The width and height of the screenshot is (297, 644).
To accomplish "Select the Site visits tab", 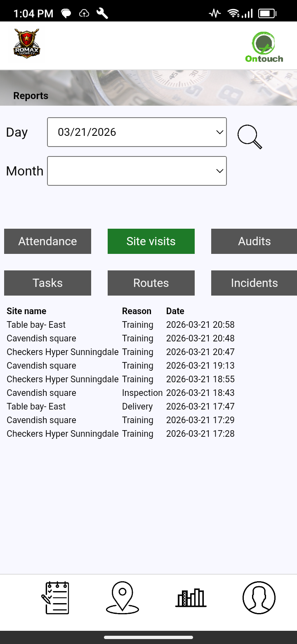I will click(x=151, y=241).
